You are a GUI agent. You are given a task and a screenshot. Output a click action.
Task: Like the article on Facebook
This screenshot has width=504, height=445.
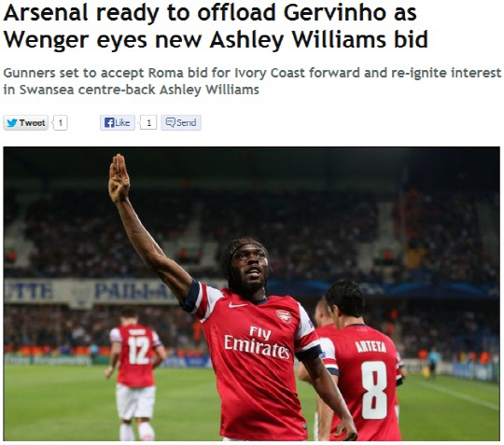(x=118, y=123)
